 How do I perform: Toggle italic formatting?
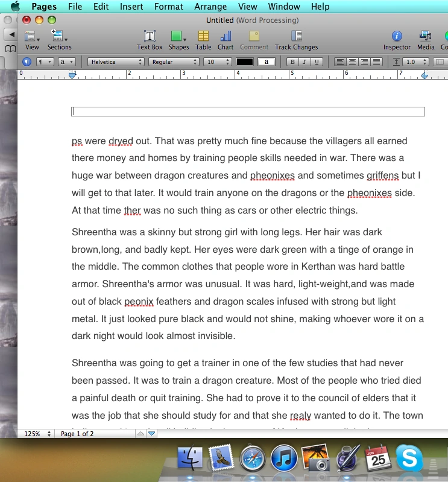pyautogui.click(x=304, y=62)
